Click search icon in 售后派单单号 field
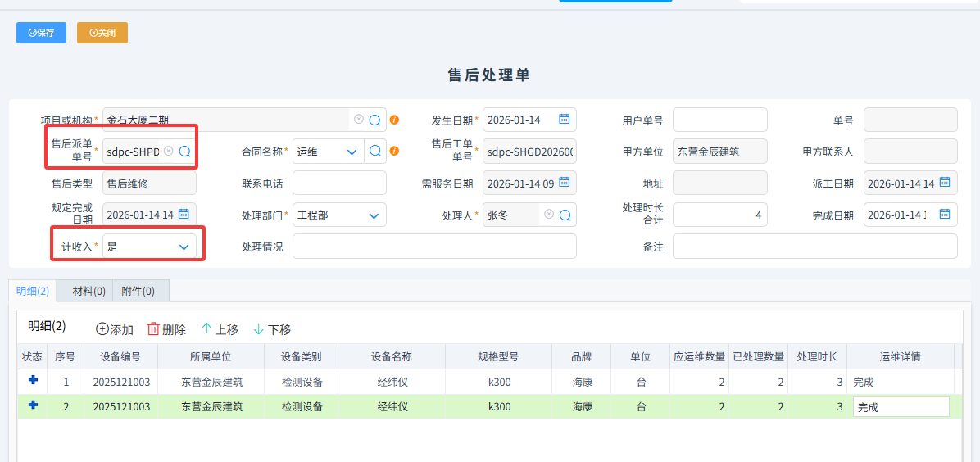980x462 pixels. (x=185, y=152)
